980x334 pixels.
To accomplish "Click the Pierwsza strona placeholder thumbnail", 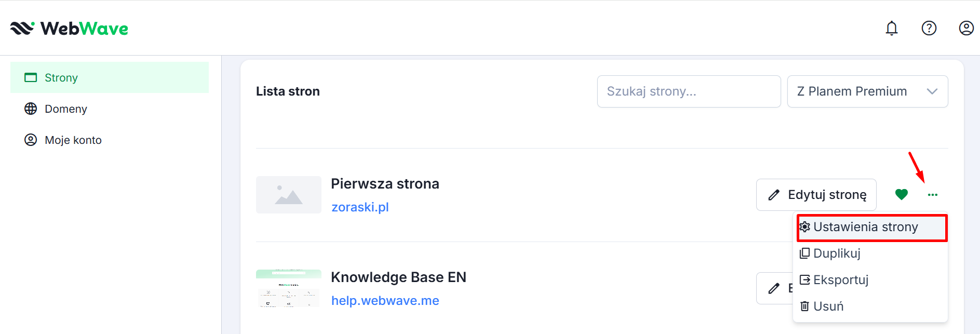I will [288, 195].
